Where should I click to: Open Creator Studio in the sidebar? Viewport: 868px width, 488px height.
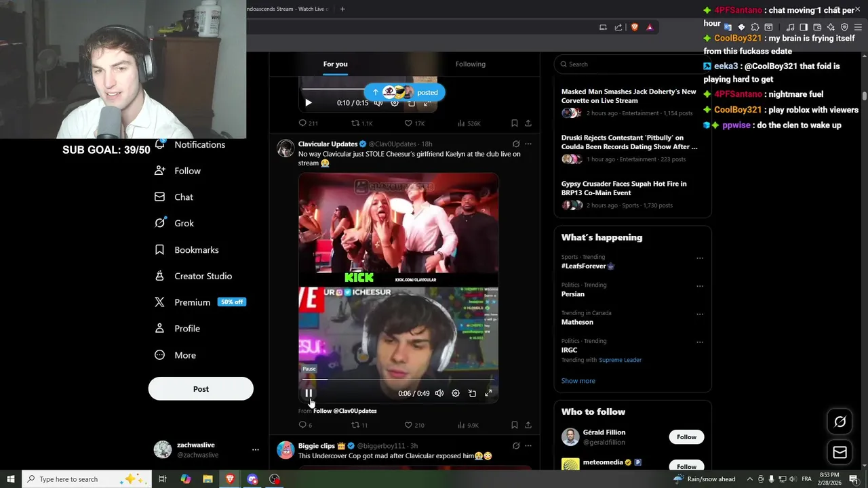193,276
